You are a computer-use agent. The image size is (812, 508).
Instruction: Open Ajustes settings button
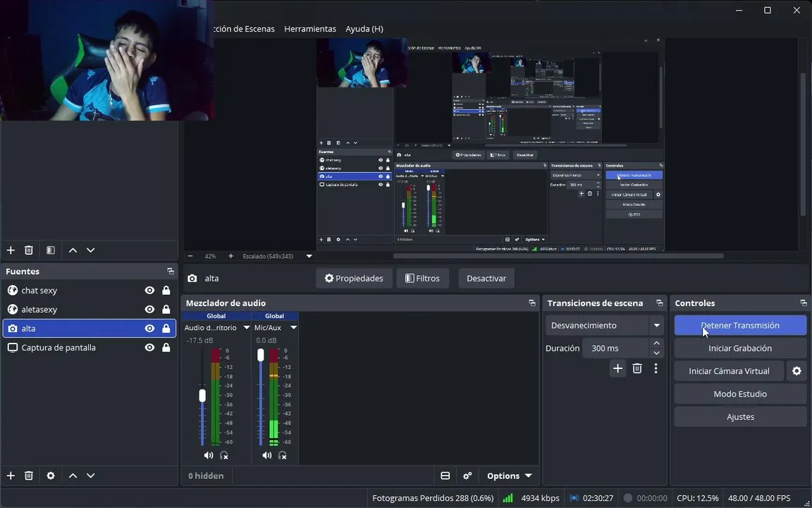(740, 417)
